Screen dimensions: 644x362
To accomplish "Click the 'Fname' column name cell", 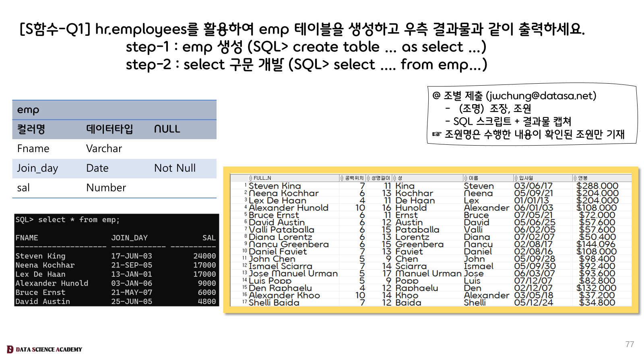I will click(33, 149).
